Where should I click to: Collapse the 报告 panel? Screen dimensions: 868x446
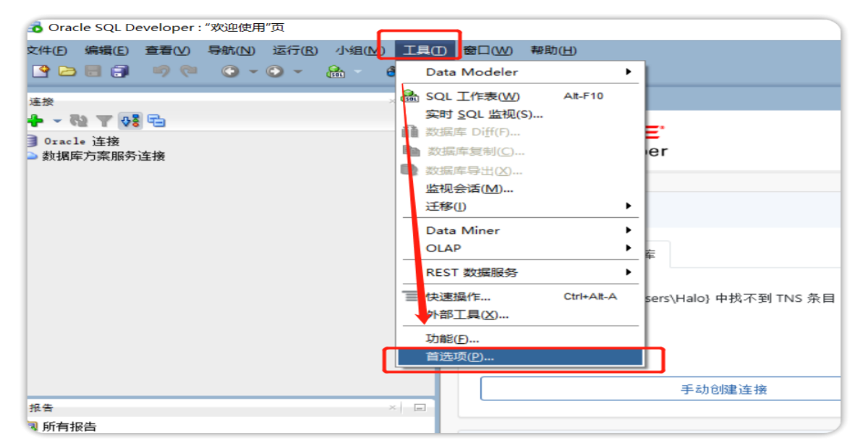pos(420,407)
